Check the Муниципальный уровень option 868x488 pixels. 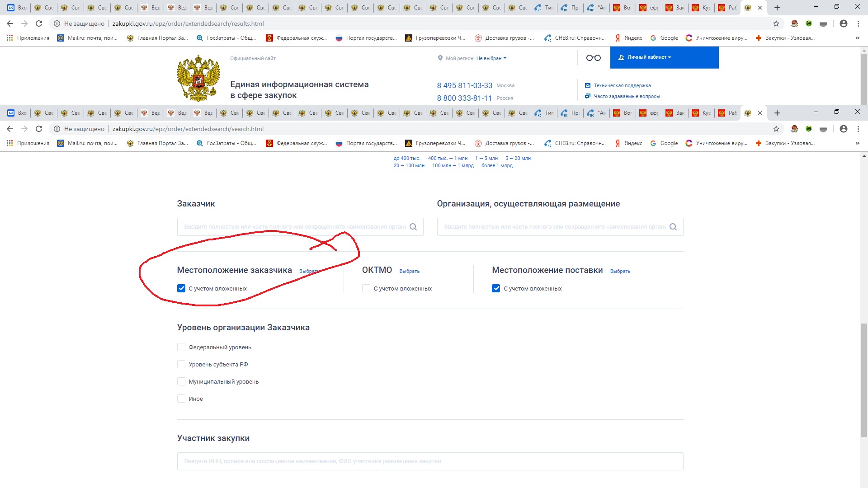tap(181, 381)
